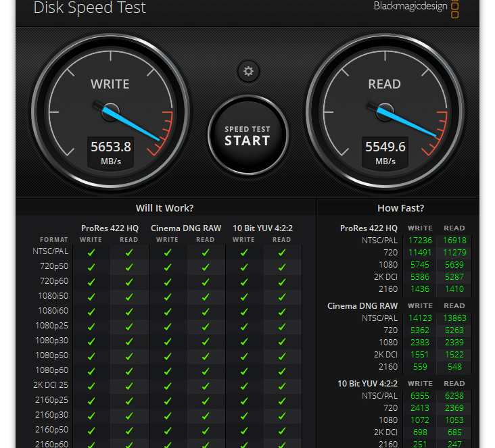Image resolution: width=495 pixels, height=448 pixels.
Task: Click Cinema DNG NTSC/PAL write value 14123
Action: click(420, 318)
